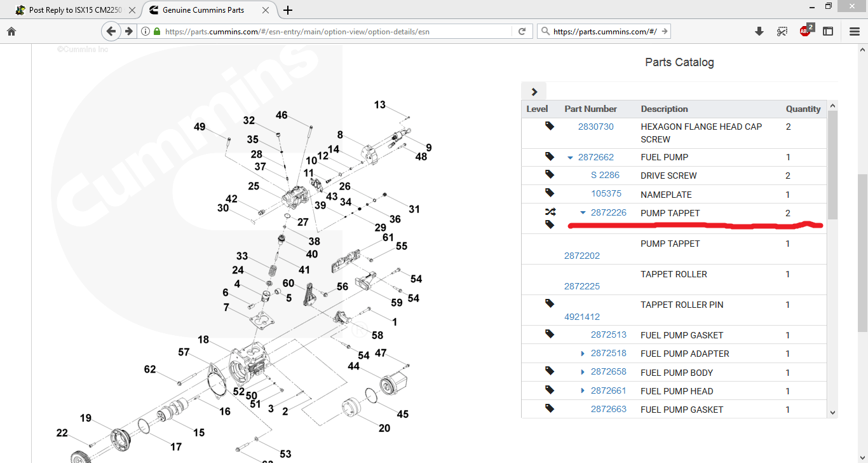
Task: Open the downloads arrow icon
Action: (759, 31)
